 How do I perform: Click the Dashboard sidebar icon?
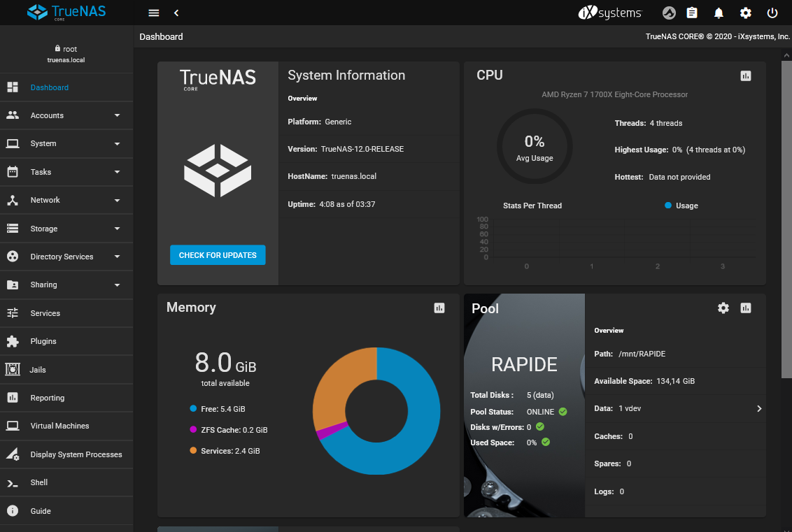[x=13, y=87]
